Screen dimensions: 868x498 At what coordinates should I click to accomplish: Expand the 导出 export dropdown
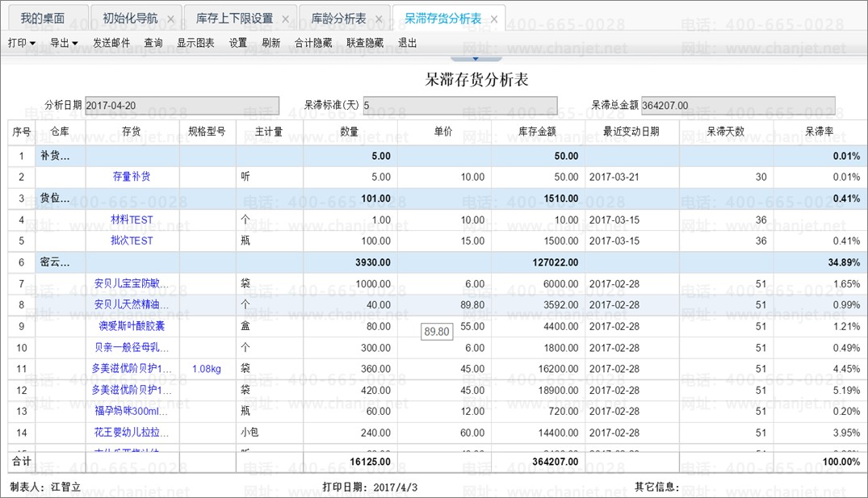(x=64, y=43)
